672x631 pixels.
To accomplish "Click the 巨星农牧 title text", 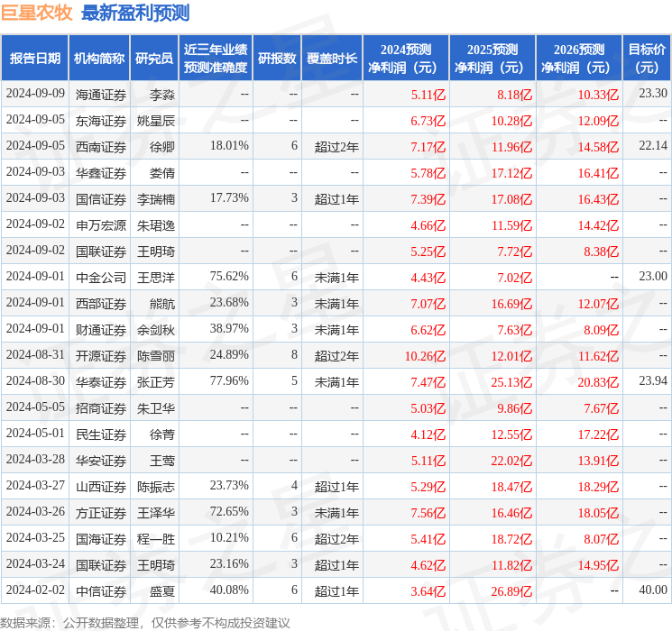I will 36,13.
